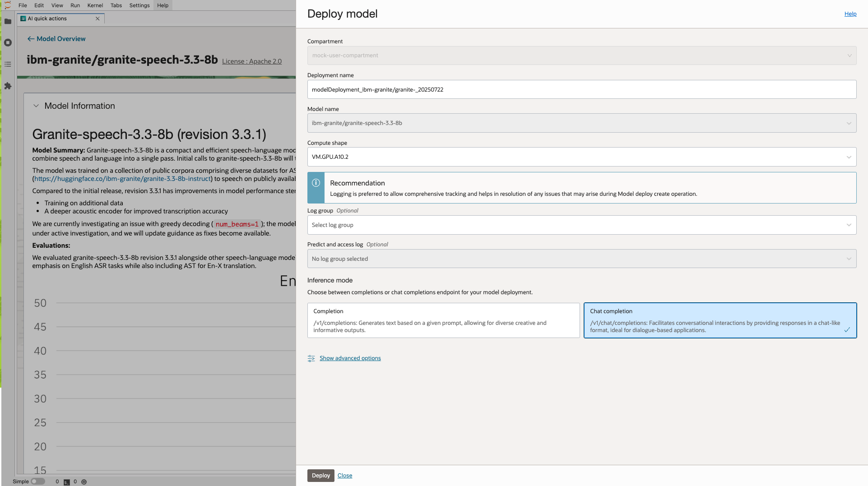
Task: Click the advanced options sliders icon
Action: coord(311,358)
